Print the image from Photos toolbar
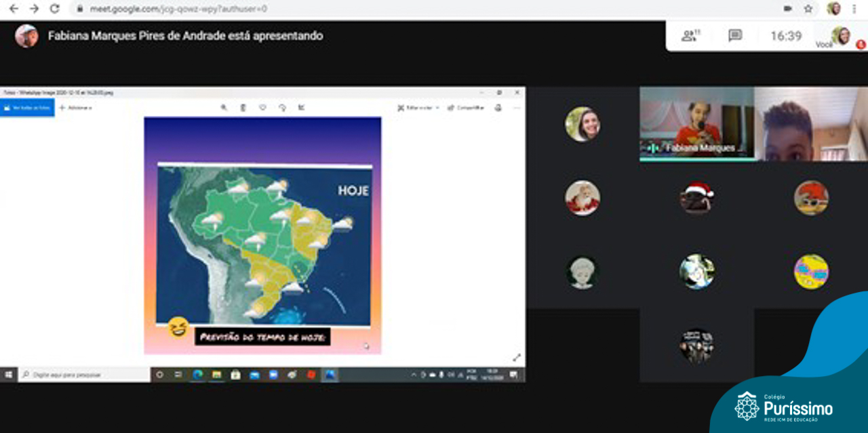This screenshot has width=868, height=433. coord(498,108)
